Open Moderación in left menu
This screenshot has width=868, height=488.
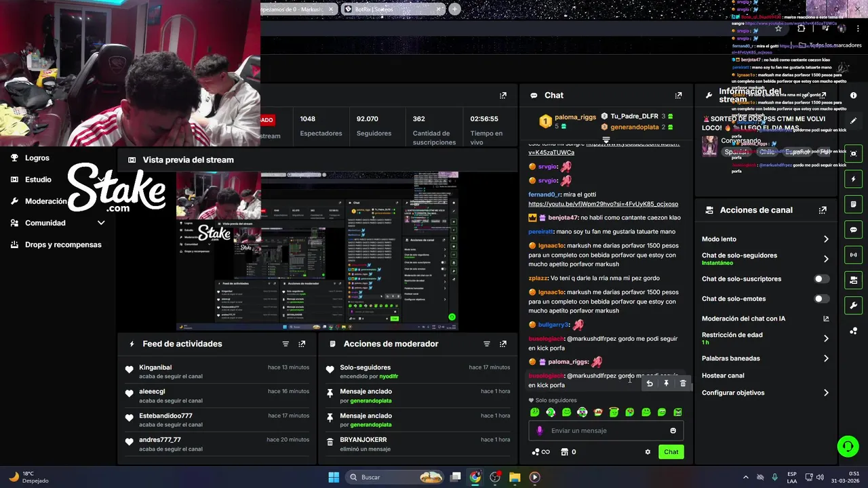coord(45,201)
